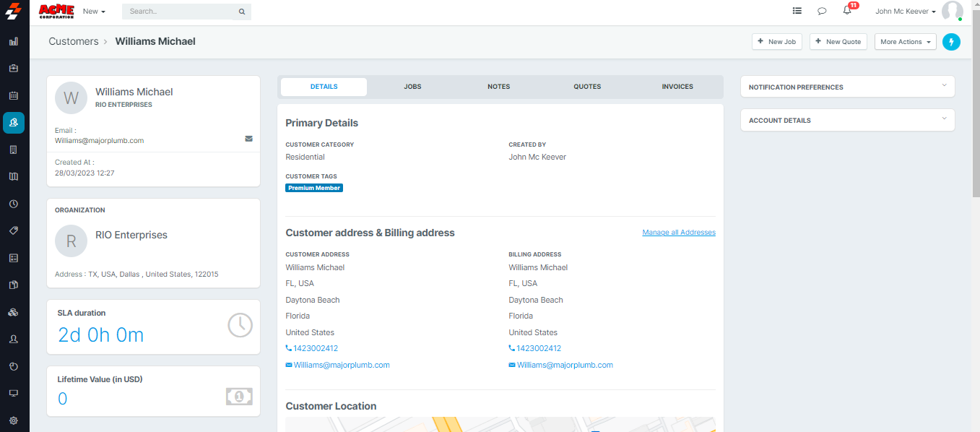Viewport: 980px width, 432px height.
Task: Switch to the Invoices tab
Action: [x=677, y=87]
